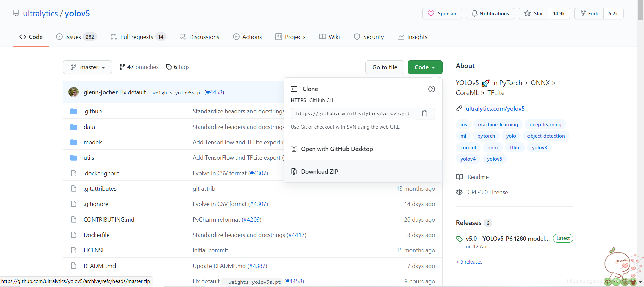The width and height of the screenshot is (644, 287).
Task: Click the object-detection topic tag
Action: pyautogui.click(x=546, y=136)
